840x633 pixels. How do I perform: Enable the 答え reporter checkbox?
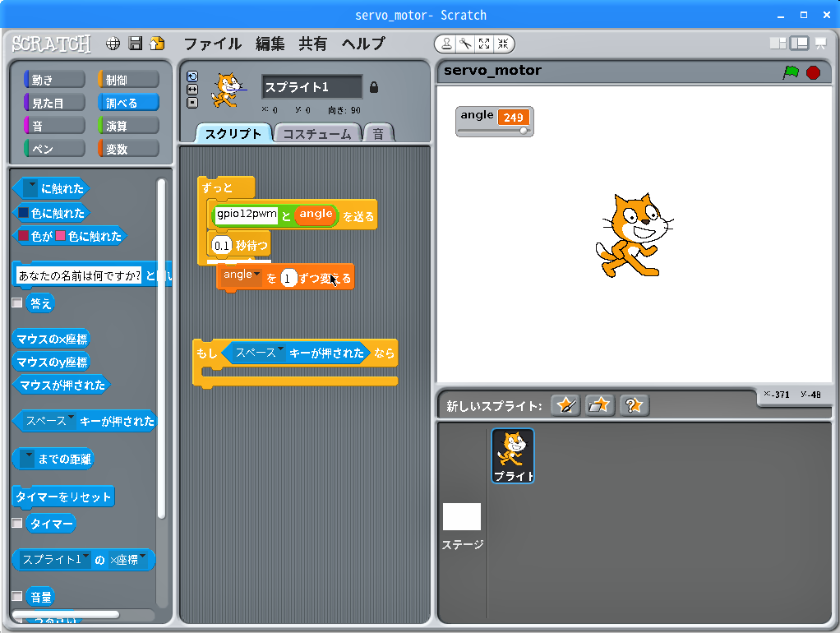(x=17, y=303)
